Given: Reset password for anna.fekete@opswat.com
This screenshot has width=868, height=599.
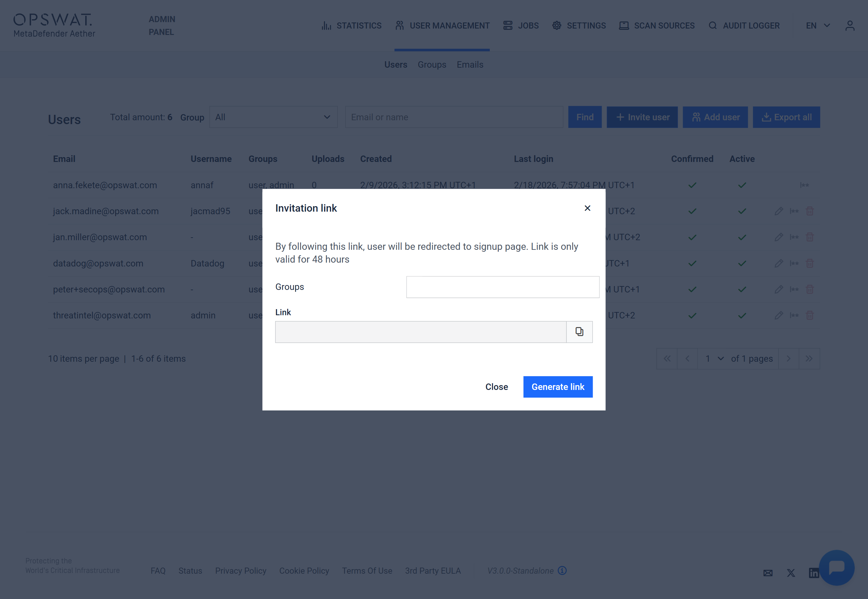Looking at the screenshot, I should [804, 185].
